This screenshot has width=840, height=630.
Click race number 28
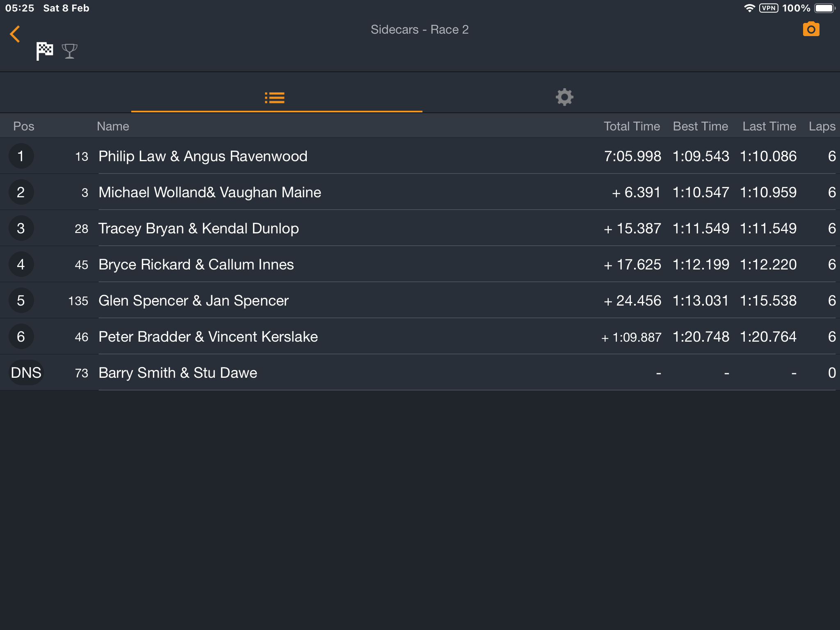tap(82, 229)
